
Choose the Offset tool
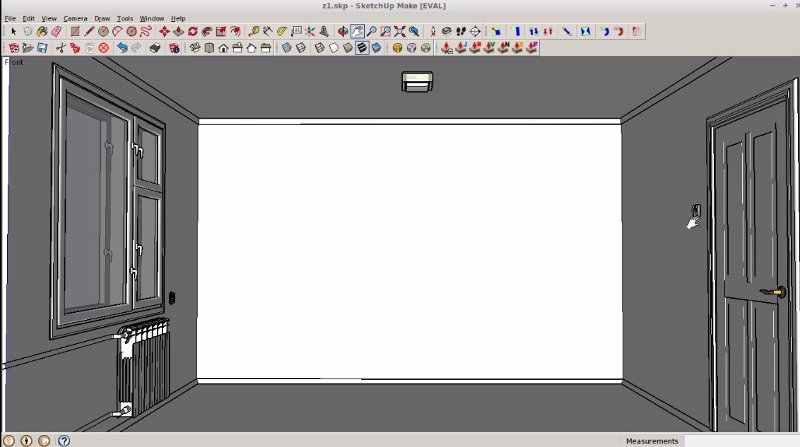235,32
